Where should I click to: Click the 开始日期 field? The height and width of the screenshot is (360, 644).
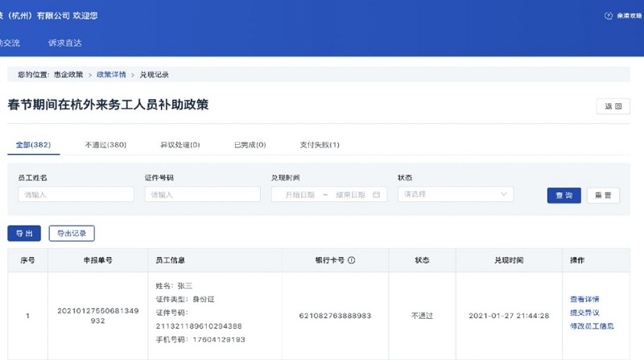pos(299,194)
